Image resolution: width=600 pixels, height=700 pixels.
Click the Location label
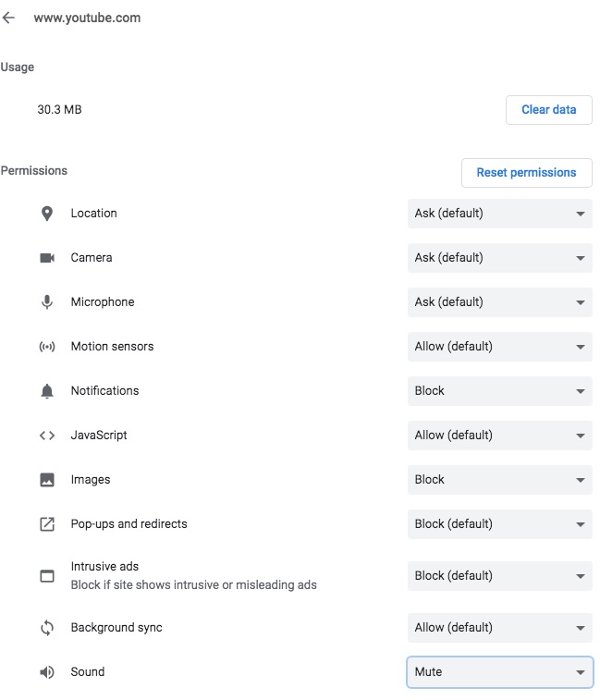[x=93, y=214]
